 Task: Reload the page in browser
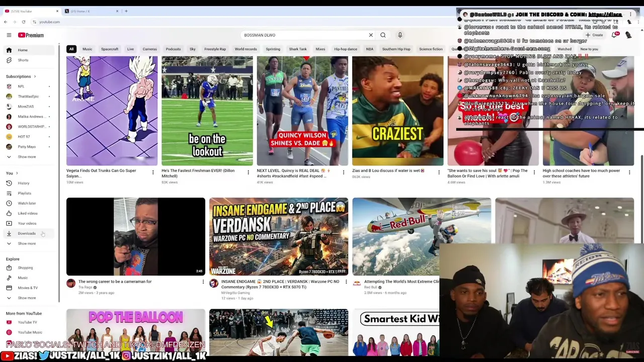coord(23,22)
